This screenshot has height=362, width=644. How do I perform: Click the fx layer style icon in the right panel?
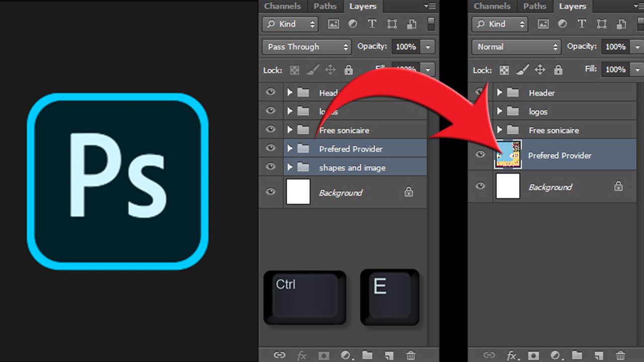pos(512,356)
